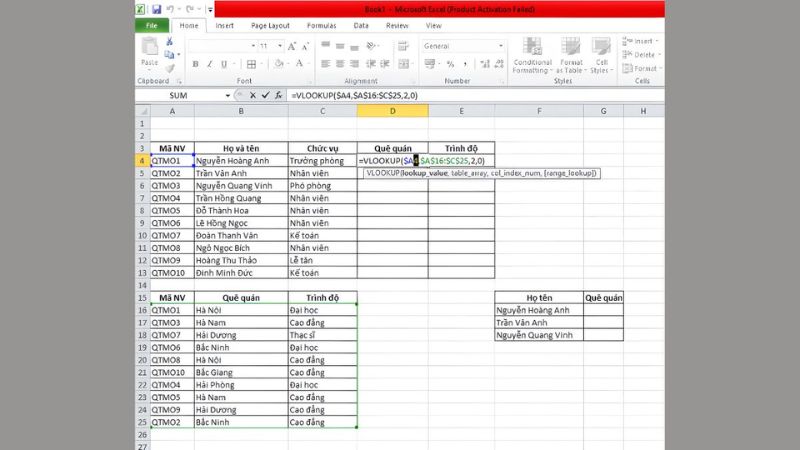Viewport: 800px width, 450px height.
Task: Click the Wrap Text icon
Action: coord(403,46)
